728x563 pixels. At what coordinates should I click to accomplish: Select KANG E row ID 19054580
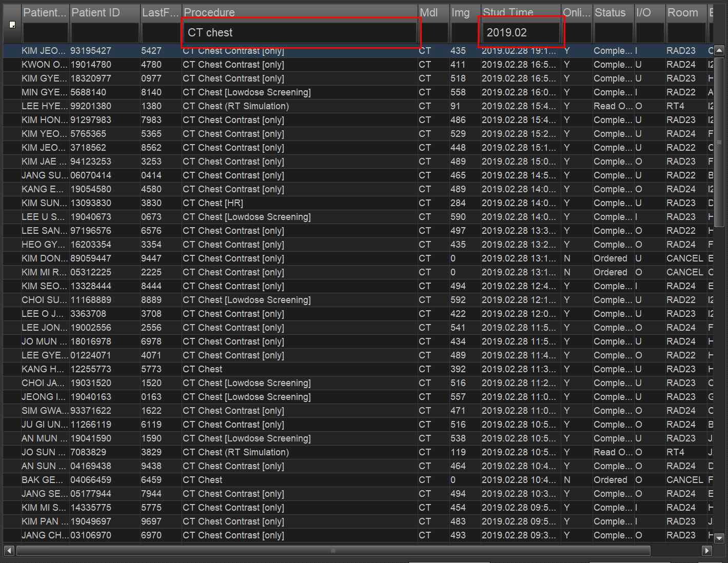click(x=358, y=189)
